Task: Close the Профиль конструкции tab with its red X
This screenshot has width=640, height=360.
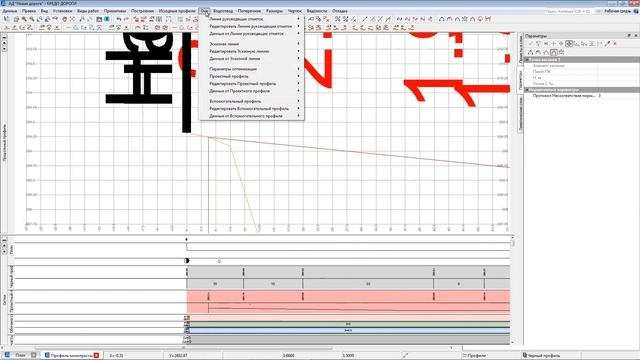Action: 96,356
